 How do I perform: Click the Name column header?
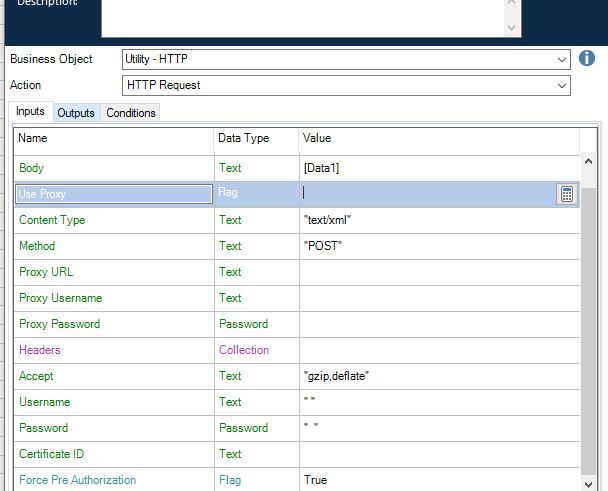coord(113,140)
